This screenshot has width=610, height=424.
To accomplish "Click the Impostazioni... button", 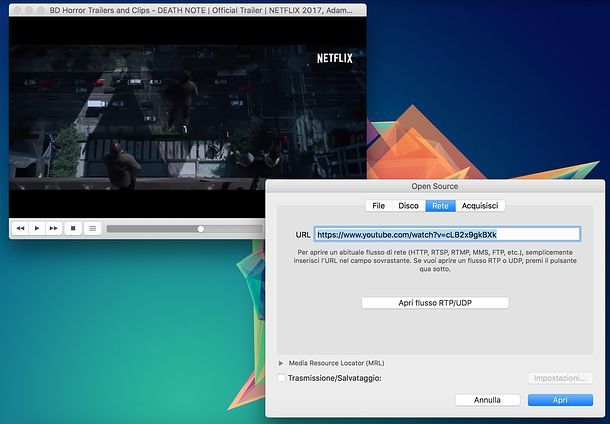I will pos(560,378).
